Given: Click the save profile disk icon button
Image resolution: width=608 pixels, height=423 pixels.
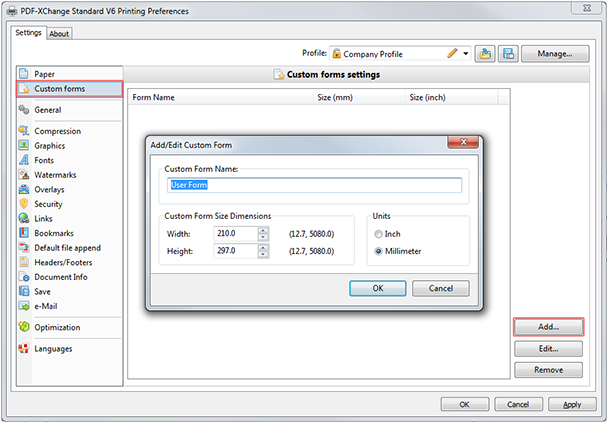Looking at the screenshot, I should [508, 54].
